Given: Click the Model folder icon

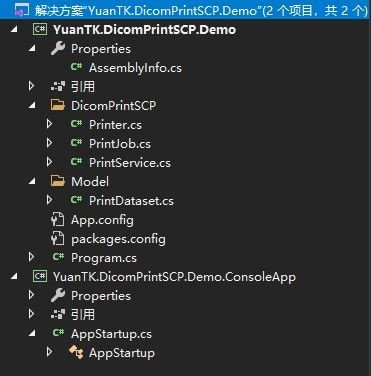Looking at the screenshot, I should [x=58, y=181].
